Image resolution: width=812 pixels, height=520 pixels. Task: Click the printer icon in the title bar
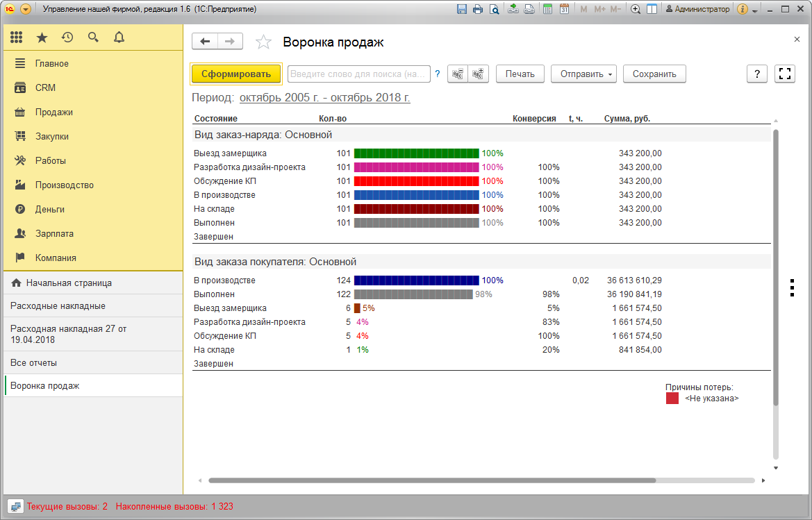tap(478, 9)
